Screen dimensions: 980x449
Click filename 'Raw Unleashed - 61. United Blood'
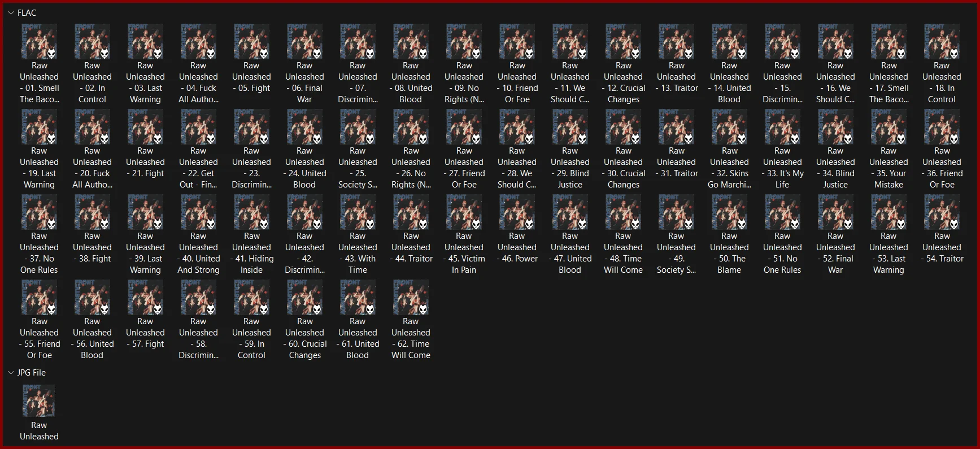358,338
